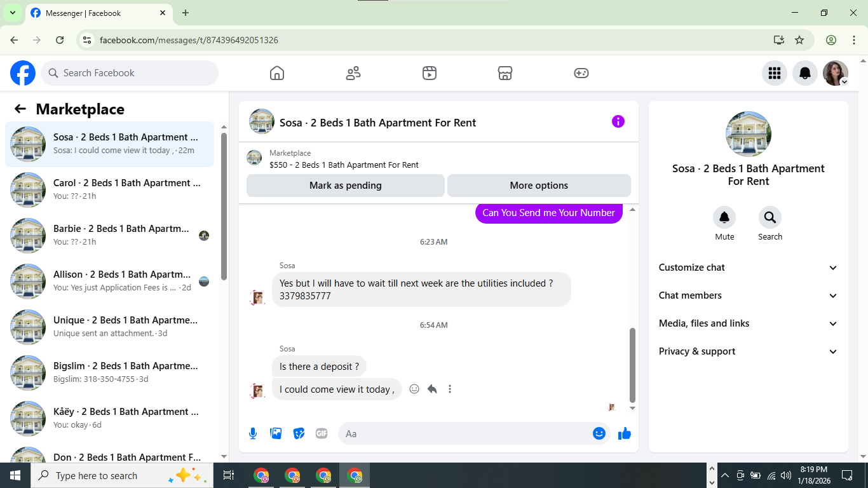Image resolution: width=868 pixels, height=488 pixels.
Task: Open the GIF picker icon
Action: tap(322, 433)
